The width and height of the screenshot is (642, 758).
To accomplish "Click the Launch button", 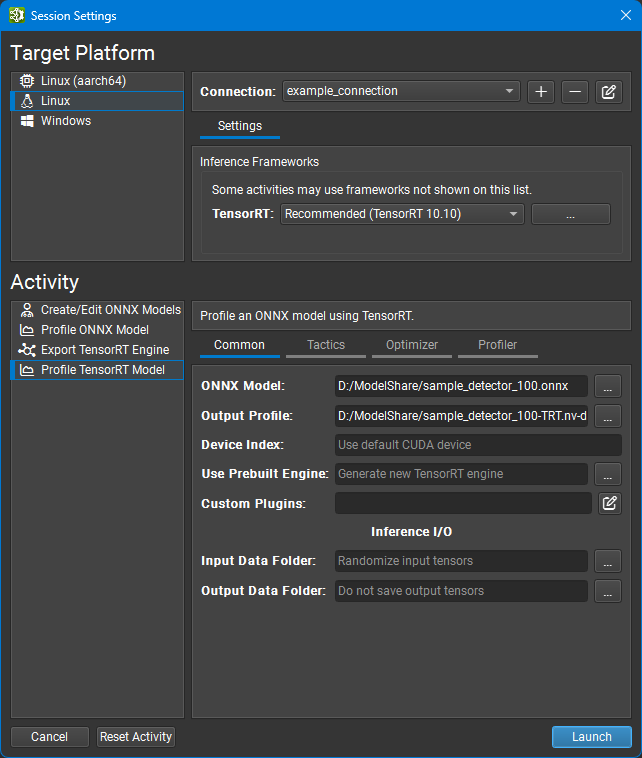I will click(591, 737).
